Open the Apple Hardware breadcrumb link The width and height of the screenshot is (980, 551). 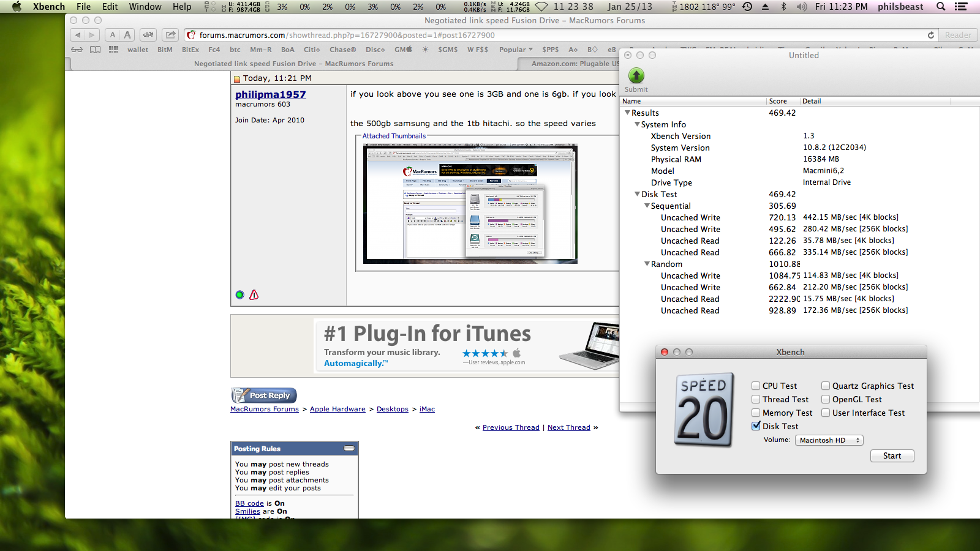tap(337, 409)
